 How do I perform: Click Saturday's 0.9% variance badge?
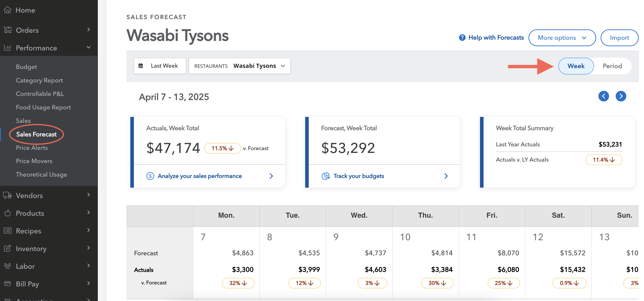point(569,283)
